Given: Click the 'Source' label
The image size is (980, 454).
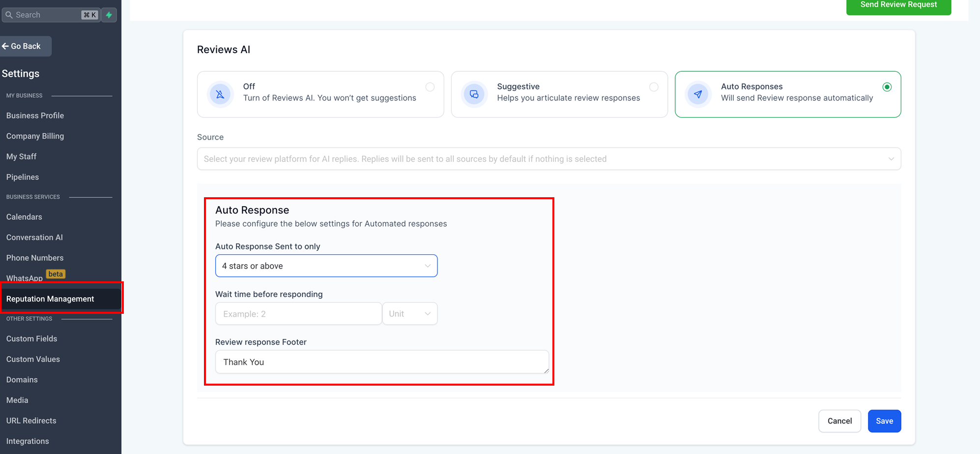Looking at the screenshot, I should coord(210,137).
